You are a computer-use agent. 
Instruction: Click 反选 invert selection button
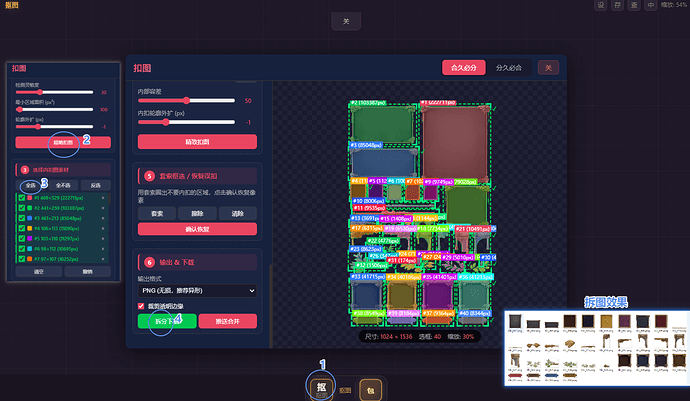[95, 185]
